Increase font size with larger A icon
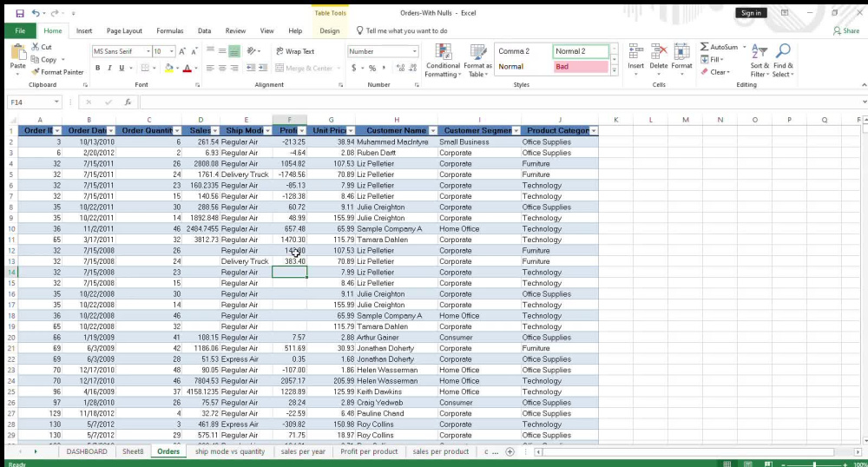Viewport: 868px width, 467px height. tap(182, 51)
